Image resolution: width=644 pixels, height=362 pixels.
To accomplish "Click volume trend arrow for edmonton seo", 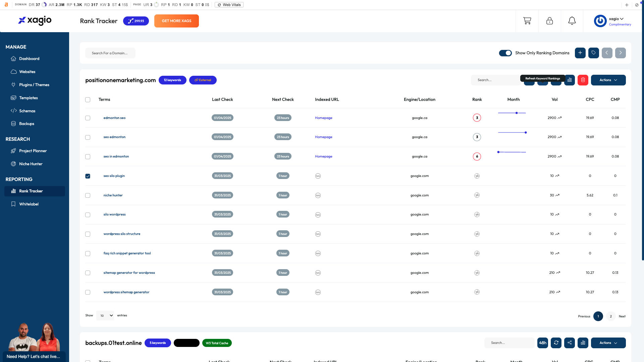I will point(559,118).
